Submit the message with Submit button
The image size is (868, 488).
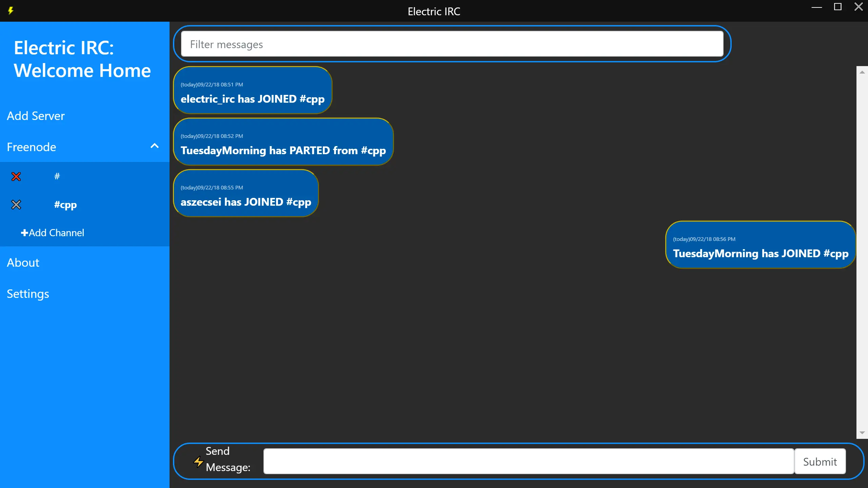pos(820,462)
